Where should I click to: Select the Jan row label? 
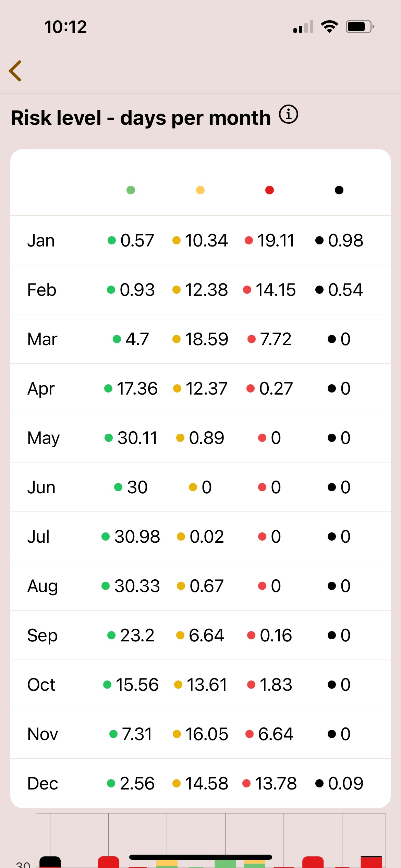[41, 241]
